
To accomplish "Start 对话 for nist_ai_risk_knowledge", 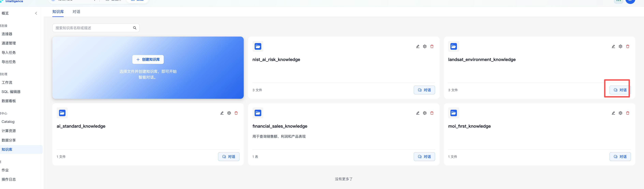I will click(424, 90).
